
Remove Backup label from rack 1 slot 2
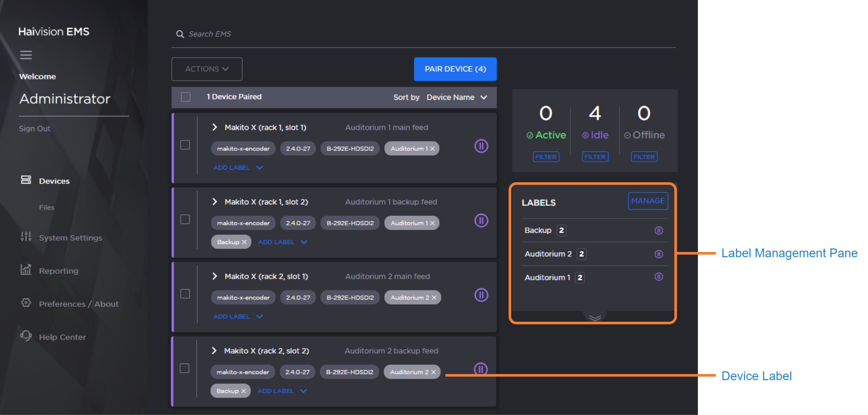point(244,242)
